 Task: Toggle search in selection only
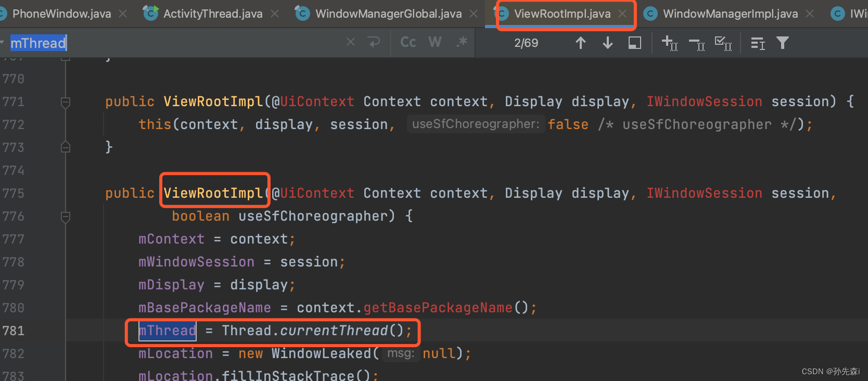pyautogui.click(x=634, y=43)
